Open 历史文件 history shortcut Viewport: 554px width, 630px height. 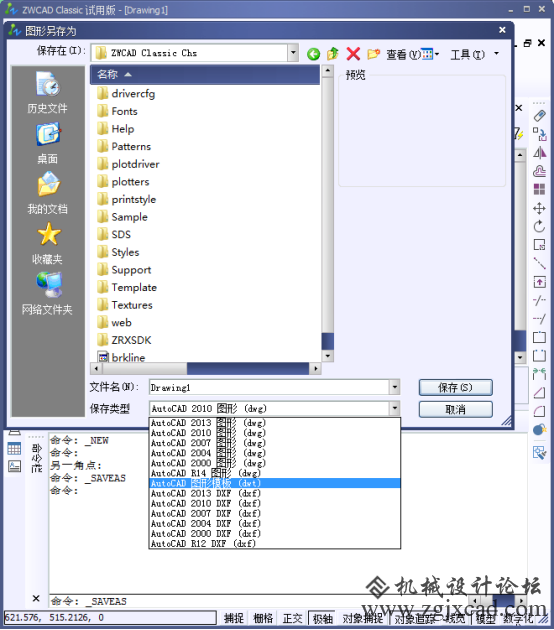click(48, 92)
